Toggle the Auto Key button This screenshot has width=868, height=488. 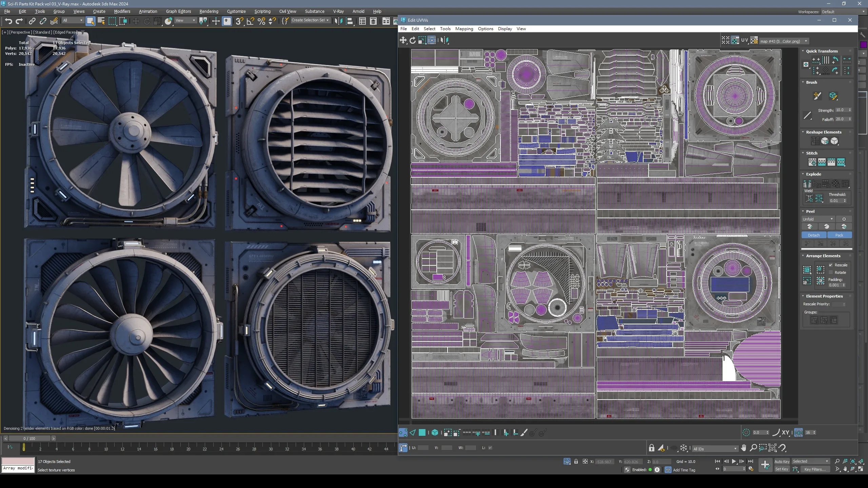[782, 461]
